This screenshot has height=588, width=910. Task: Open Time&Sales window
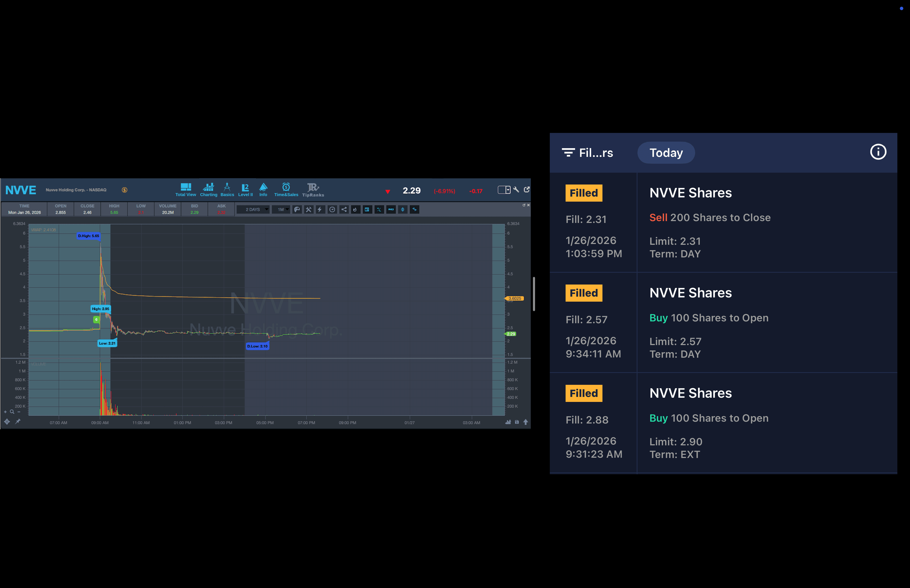coord(286,190)
